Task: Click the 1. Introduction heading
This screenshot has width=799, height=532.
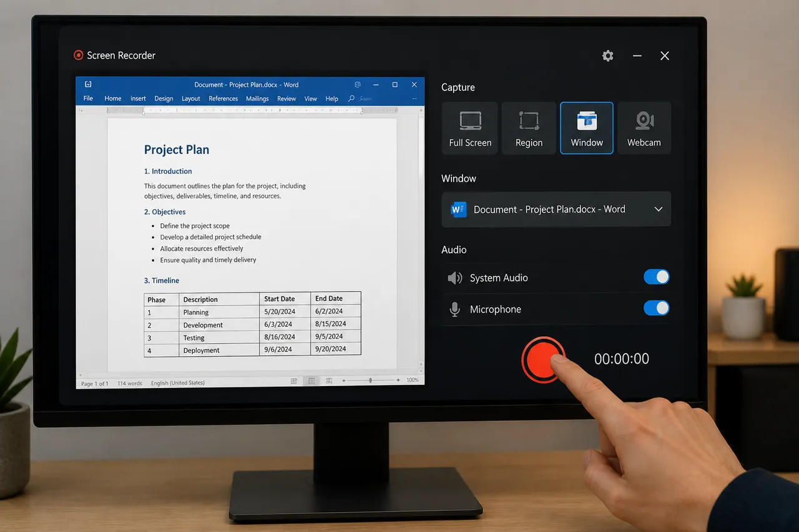Action: point(168,171)
